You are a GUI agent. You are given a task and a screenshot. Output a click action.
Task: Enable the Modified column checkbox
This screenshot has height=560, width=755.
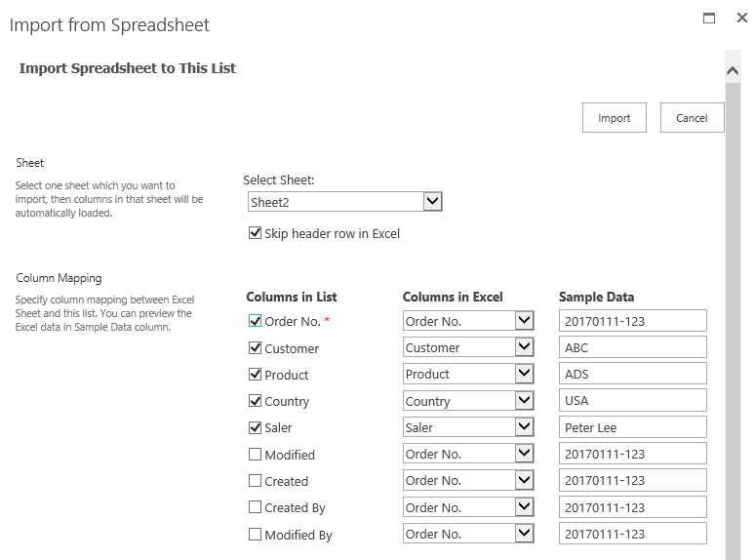pyautogui.click(x=256, y=455)
